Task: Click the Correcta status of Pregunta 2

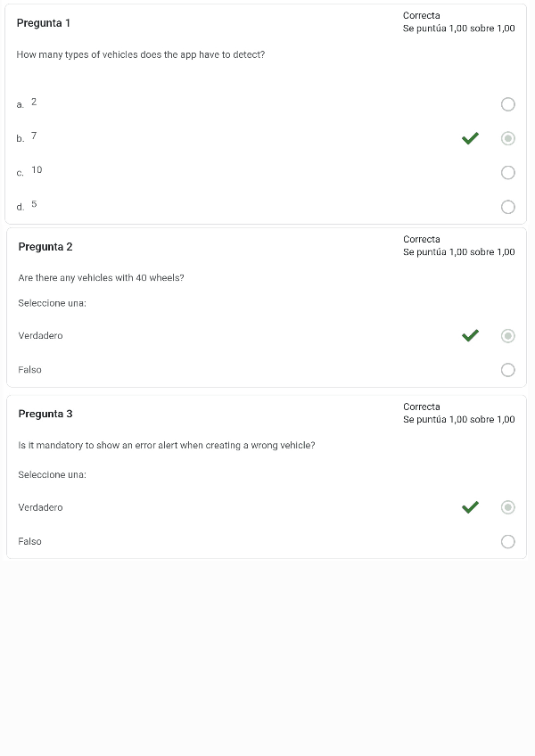Action: tap(421, 240)
